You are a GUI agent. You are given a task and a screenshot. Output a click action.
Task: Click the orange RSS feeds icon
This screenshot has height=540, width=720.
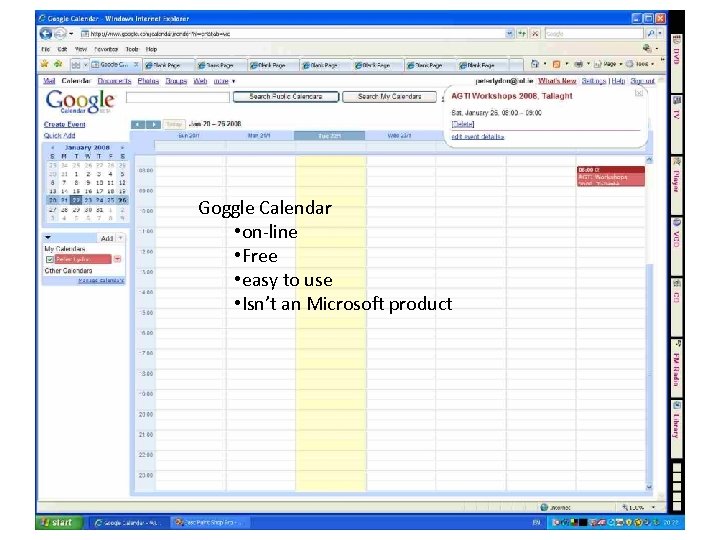(x=556, y=64)
